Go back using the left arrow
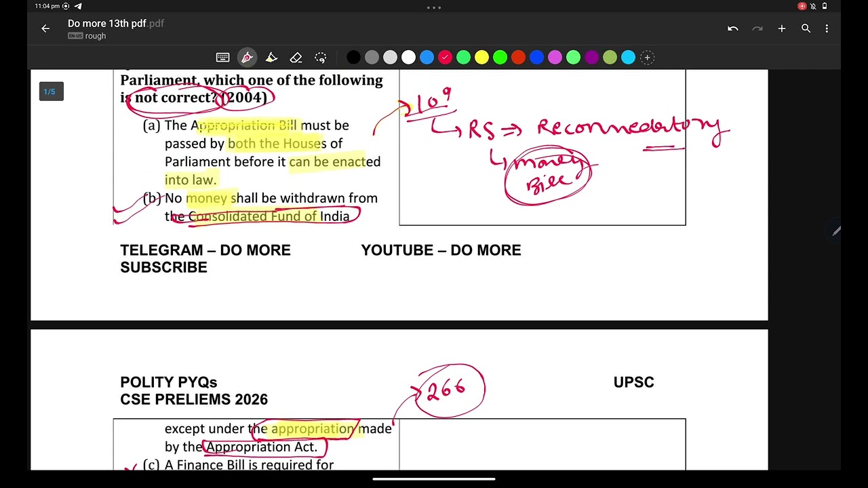The height and width of the screenshot is (488, 868). (x=45, y=28)
